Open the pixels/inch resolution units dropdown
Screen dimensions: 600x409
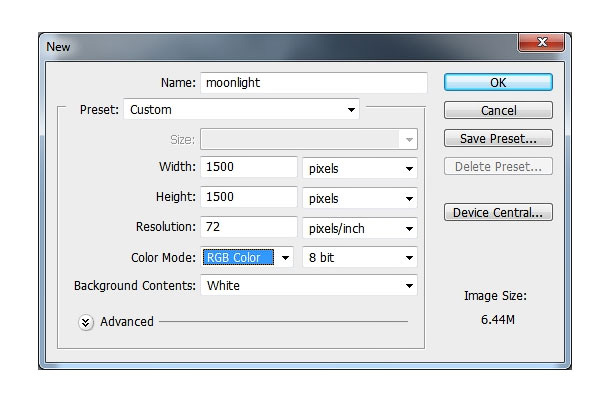click(360, 228)
